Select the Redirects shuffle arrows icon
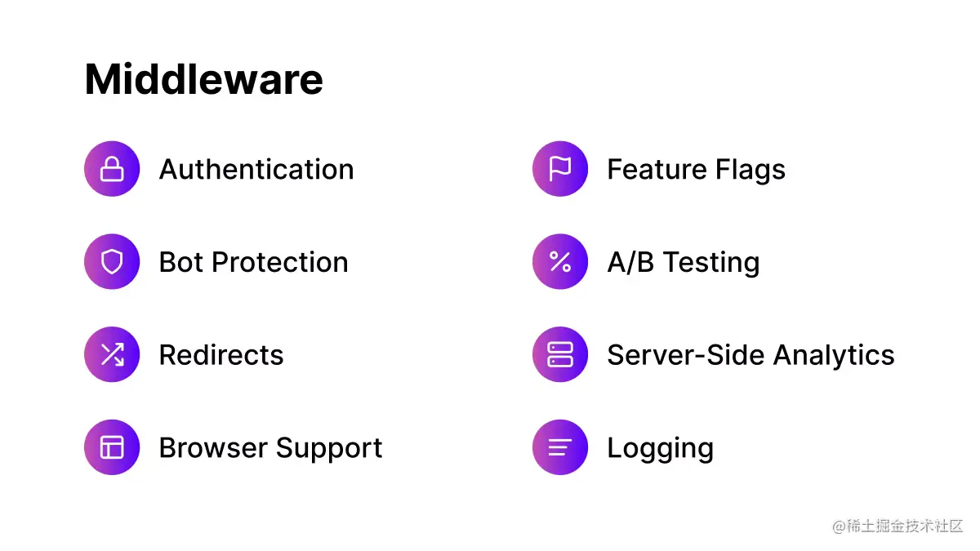Viewport: 980px width, 551px height. [x=112, y=354]
